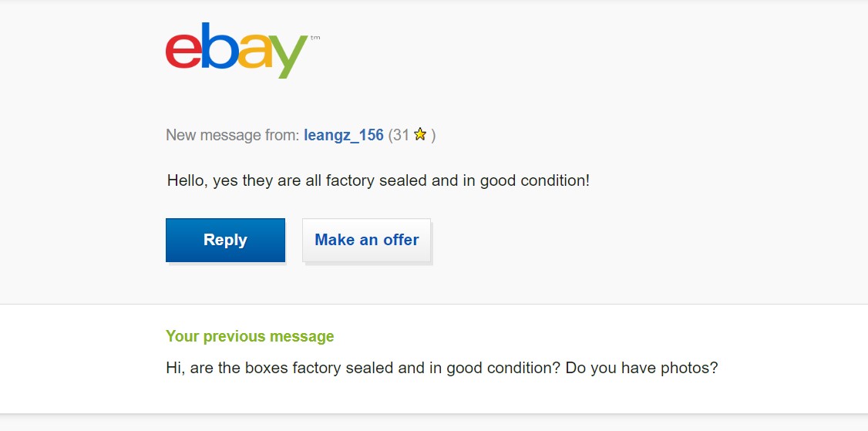This screenshot has width=868, height=431.
Task: Click the green letter y in logo
Action: (x=289, y=56)
